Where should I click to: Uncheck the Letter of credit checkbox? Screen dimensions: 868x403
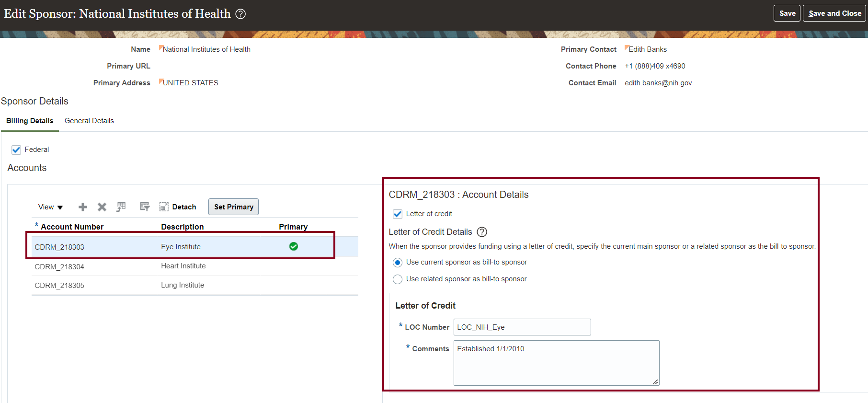(x=398, y=214)
